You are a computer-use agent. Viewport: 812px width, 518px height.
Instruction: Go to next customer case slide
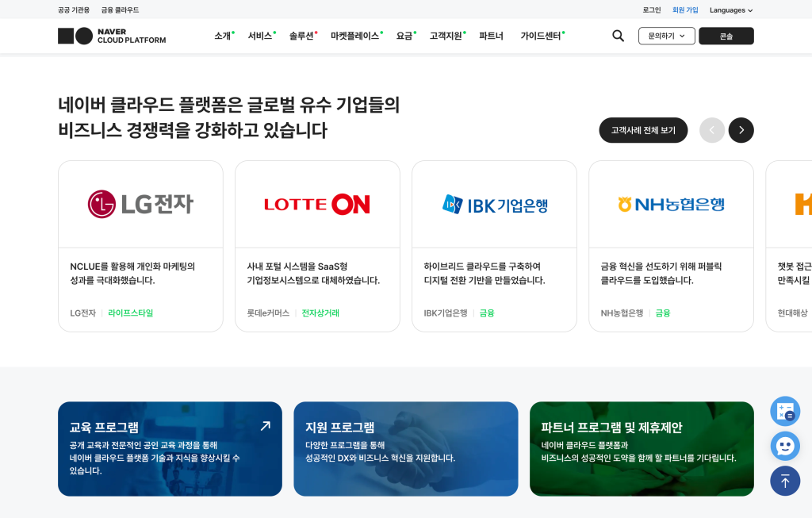[x=741, y=130]
